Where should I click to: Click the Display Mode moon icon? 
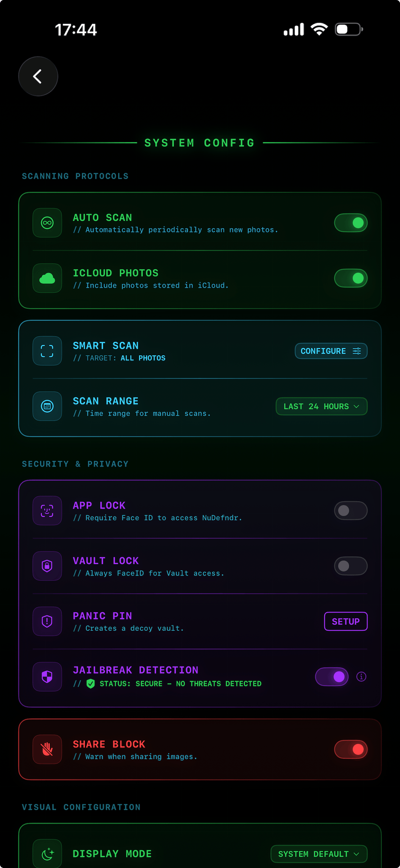47,853
